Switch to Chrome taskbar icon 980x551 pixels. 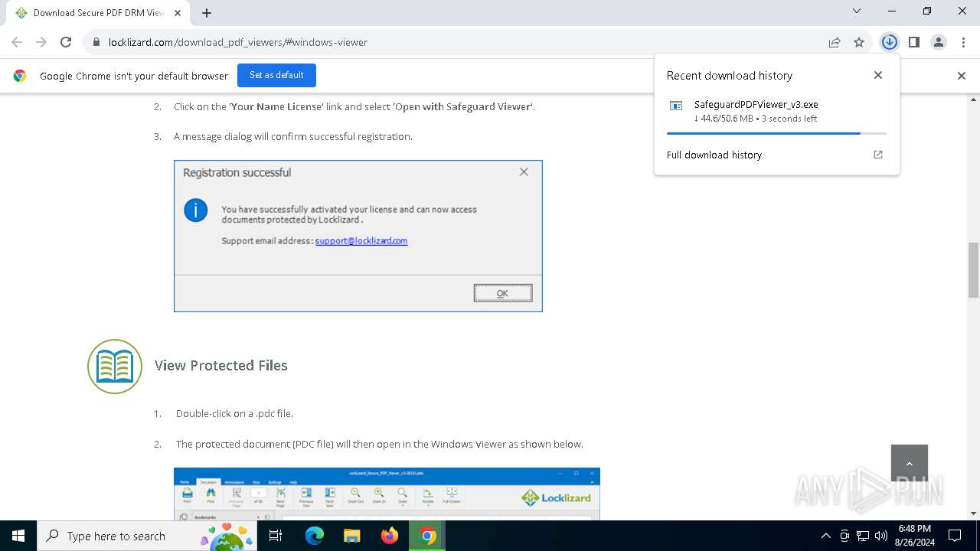[x=428, y=536]
